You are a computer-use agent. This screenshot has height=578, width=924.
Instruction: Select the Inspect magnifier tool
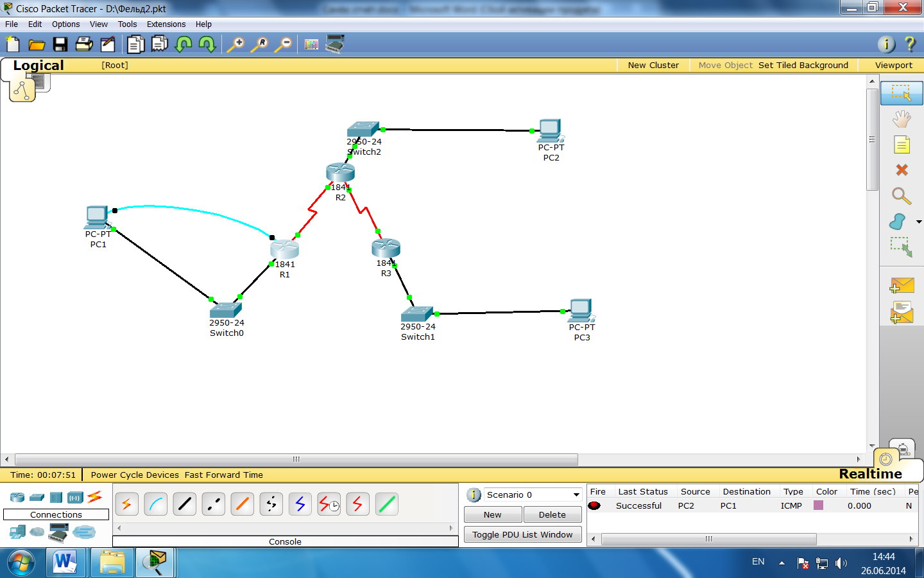[x=902, y=196]
